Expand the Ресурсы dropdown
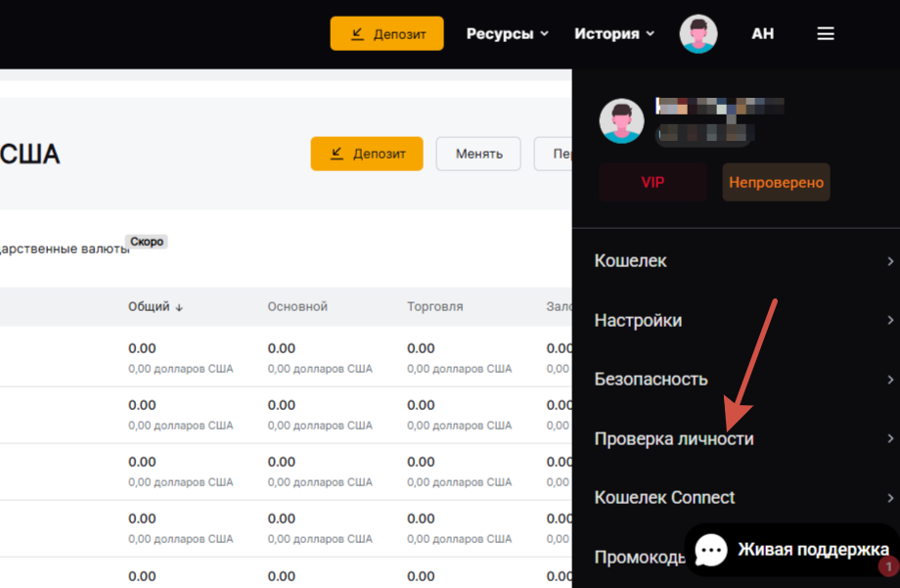Viewport: 900px width, 588px height. 507,33
